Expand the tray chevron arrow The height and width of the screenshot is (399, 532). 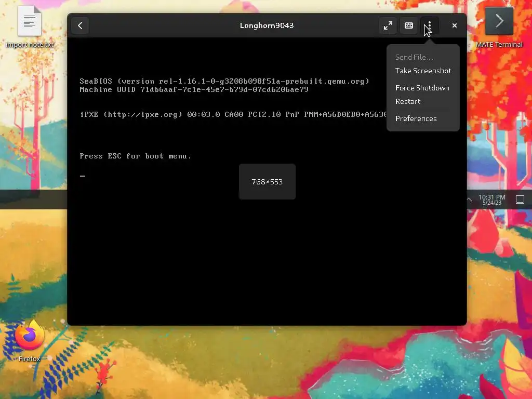point(469,199)
